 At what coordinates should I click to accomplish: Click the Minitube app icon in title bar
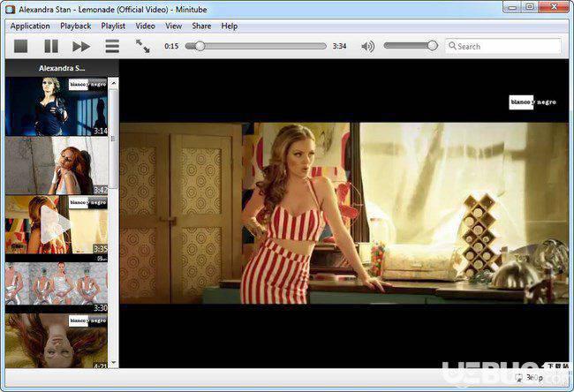pyautogui.click(x=11, y=9)
